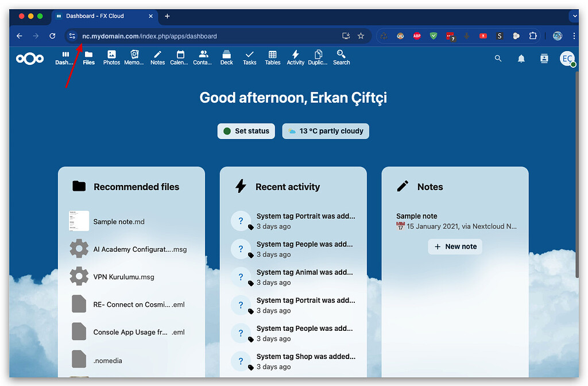Open the Notes app in navbar
Image resolution: width=588 pixels, height=386 pixels.
pyautogui.click(x=157, y=57)
